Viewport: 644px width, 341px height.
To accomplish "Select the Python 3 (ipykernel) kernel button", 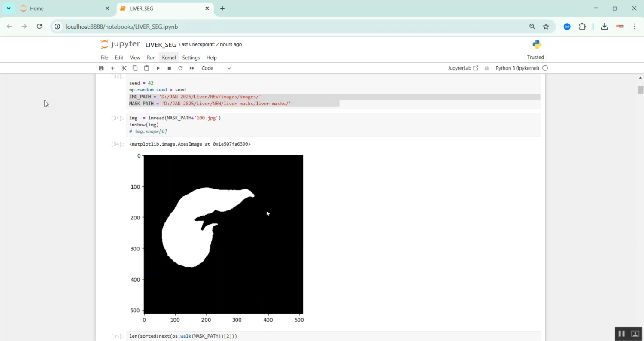I will point(517,68).
